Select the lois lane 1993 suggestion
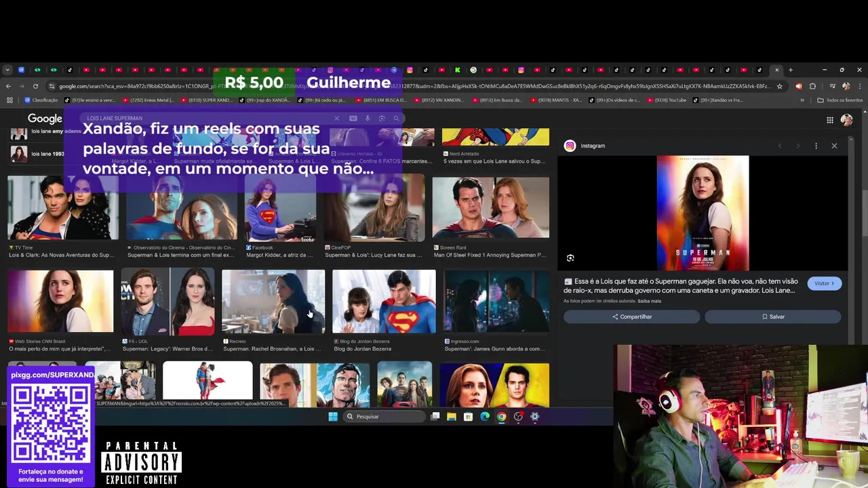This screenshot has width=868, height=488. tap(37, 154)
